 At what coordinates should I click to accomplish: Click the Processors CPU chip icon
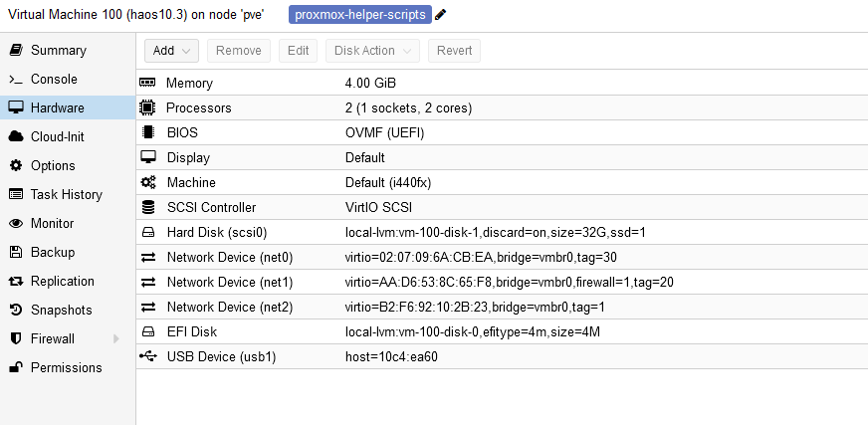pyautogui.click(x=148, y=108)
